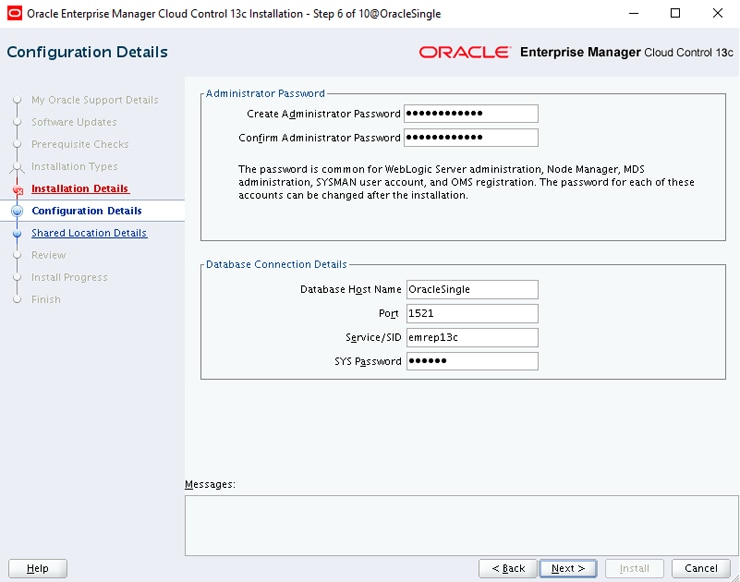Viewport: 740px width, 582px height.
Task: Click the Configuration Details step bullet
Action: pos(17,211)
